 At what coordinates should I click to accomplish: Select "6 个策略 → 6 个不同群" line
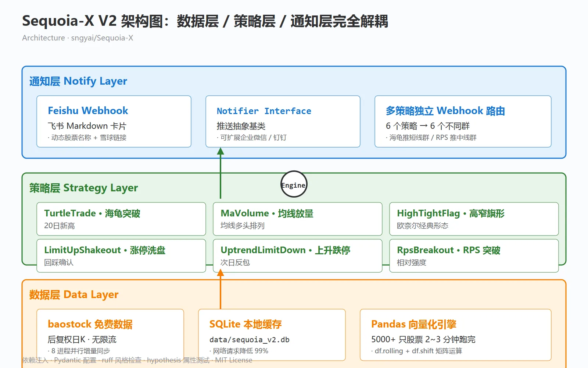click(x=428, y=126)
